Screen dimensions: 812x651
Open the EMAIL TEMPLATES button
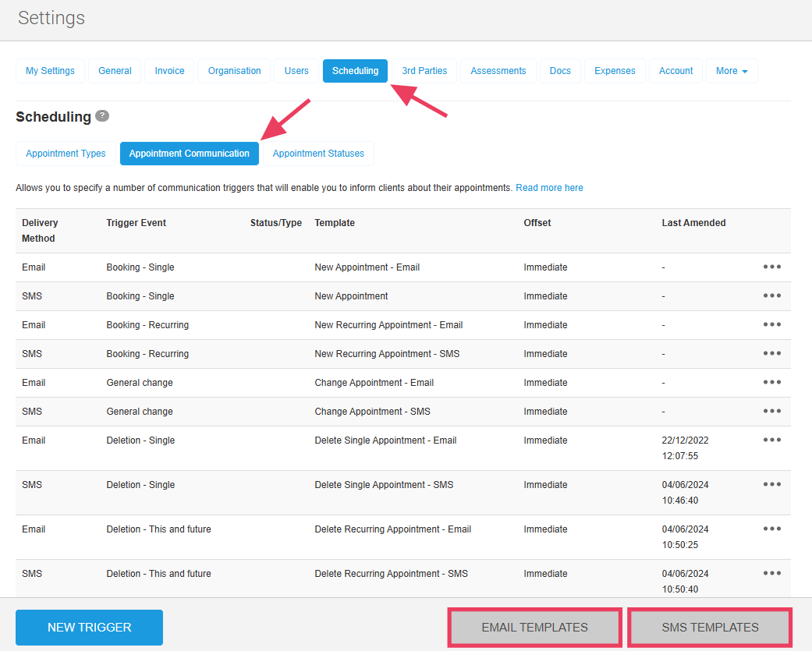pyautogui.click(x=534, y=628)
